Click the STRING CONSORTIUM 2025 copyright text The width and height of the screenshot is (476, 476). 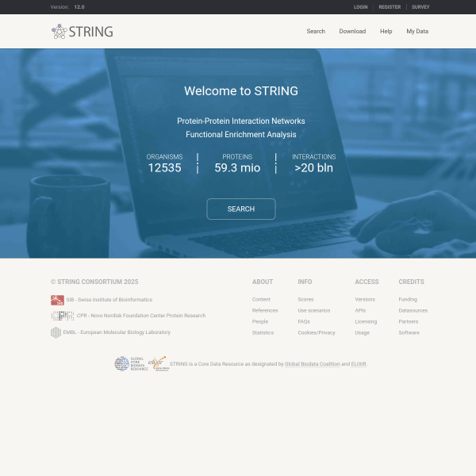[x=94, y=282]
